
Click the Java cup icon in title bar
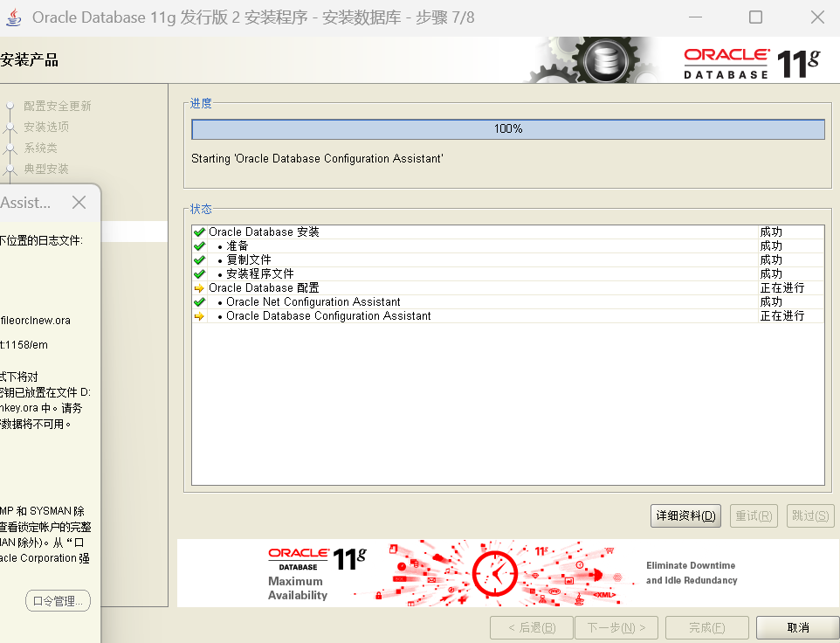click(13, 17)
